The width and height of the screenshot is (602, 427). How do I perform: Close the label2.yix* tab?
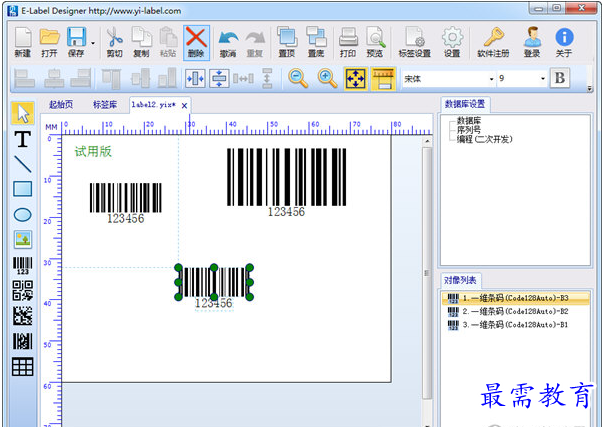(184, 106)
